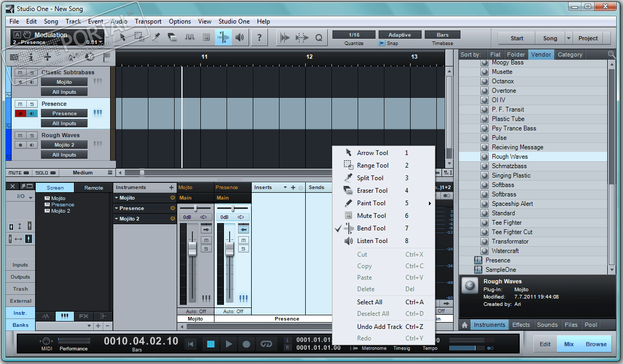Close the mixer console panel
Image resolution: width=623 pixels, height=364 pixels.
coord(13,186)
